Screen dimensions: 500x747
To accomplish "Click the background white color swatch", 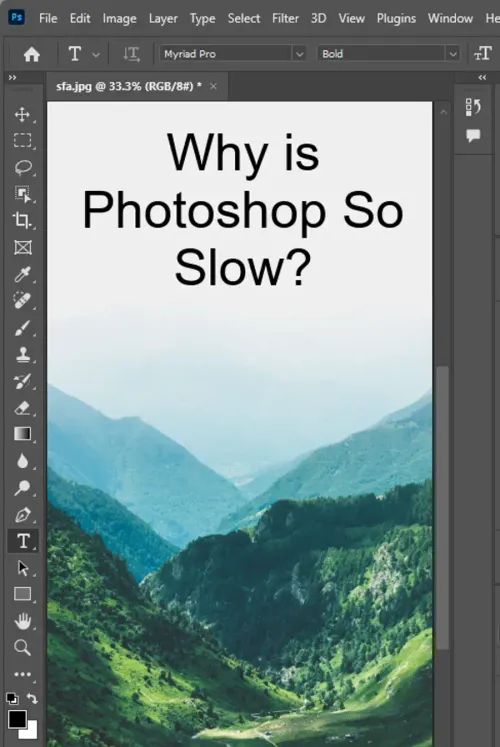I will pos(31,732).
